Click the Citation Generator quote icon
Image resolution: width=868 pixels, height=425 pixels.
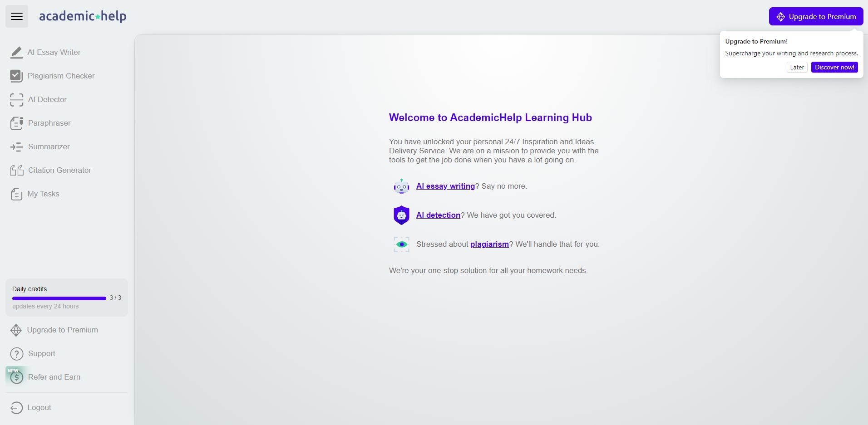point(16,171)
